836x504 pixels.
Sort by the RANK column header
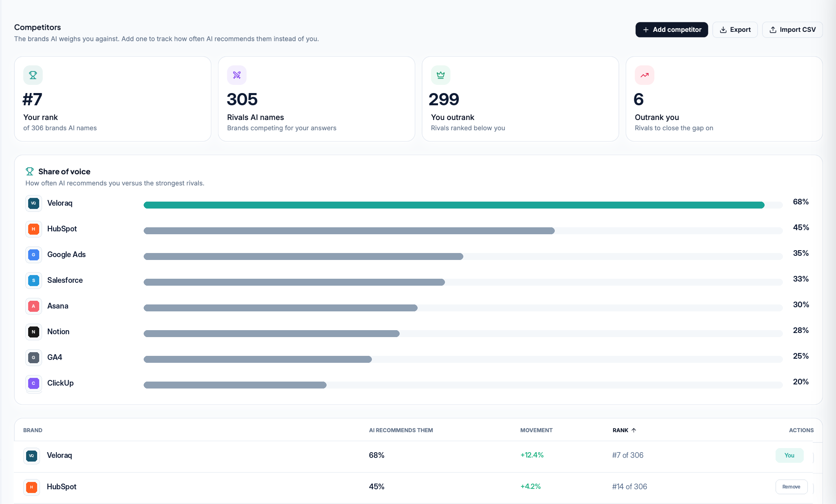[x=624, y=430]
